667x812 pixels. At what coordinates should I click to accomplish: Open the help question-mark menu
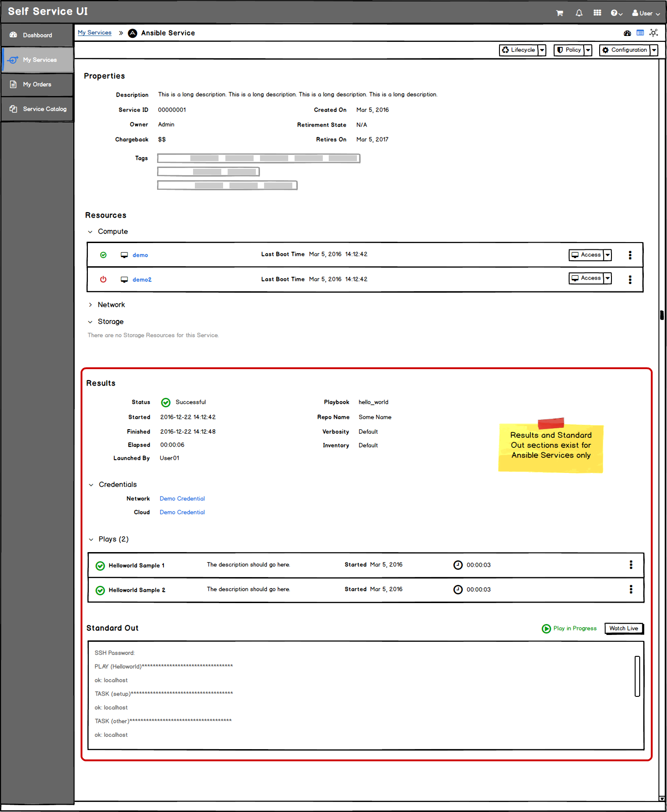click(616, 13)
